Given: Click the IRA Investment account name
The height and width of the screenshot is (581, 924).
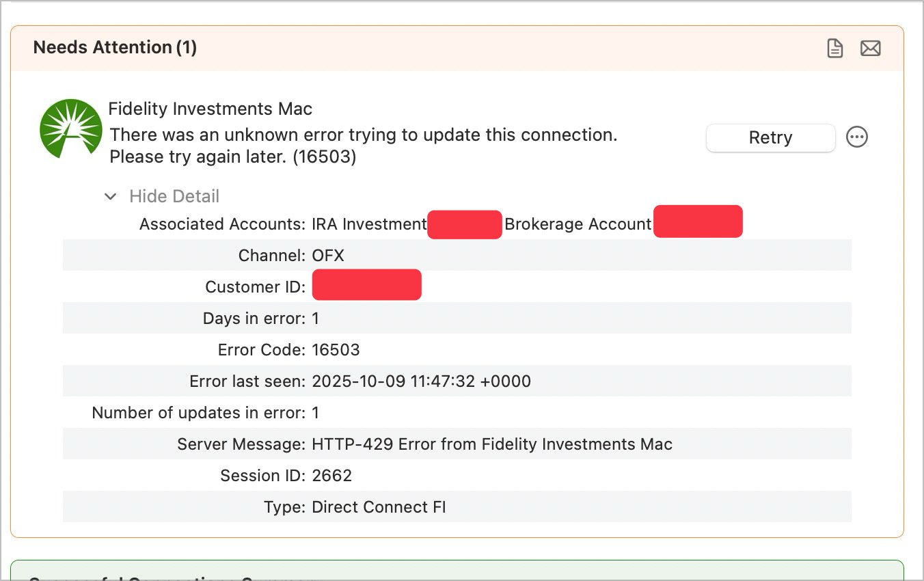Looking at the screenshot, I should pyautogui.click(x=369, y=224).
